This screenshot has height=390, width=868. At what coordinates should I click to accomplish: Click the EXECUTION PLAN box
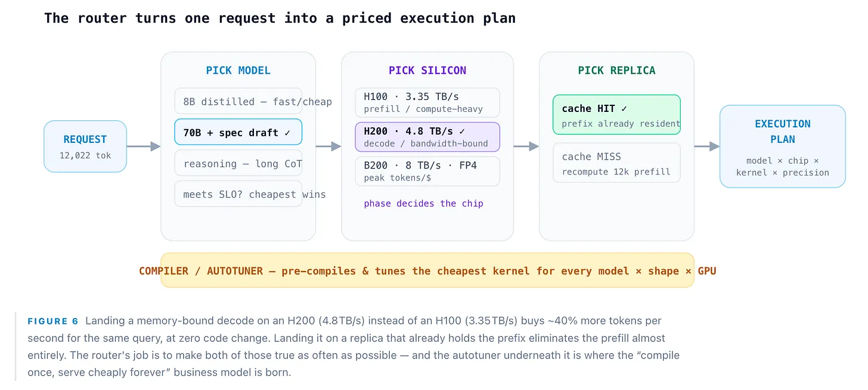point(783,146)
